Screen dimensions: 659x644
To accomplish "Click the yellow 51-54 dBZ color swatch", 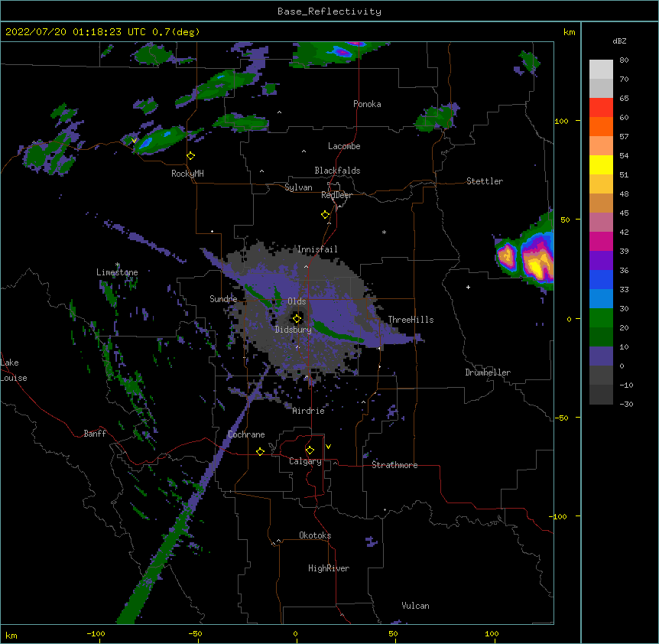I will (601, 165).
